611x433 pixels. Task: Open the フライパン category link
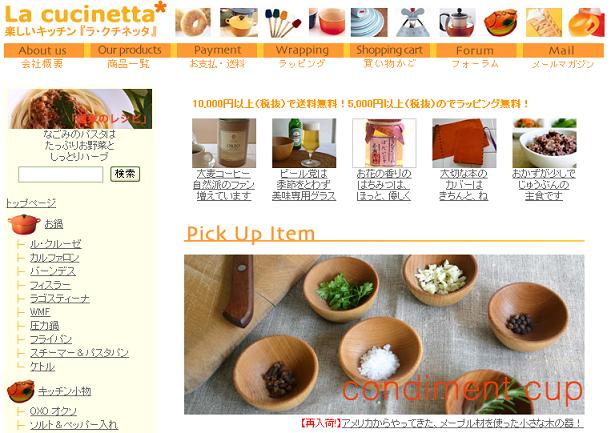51,339
